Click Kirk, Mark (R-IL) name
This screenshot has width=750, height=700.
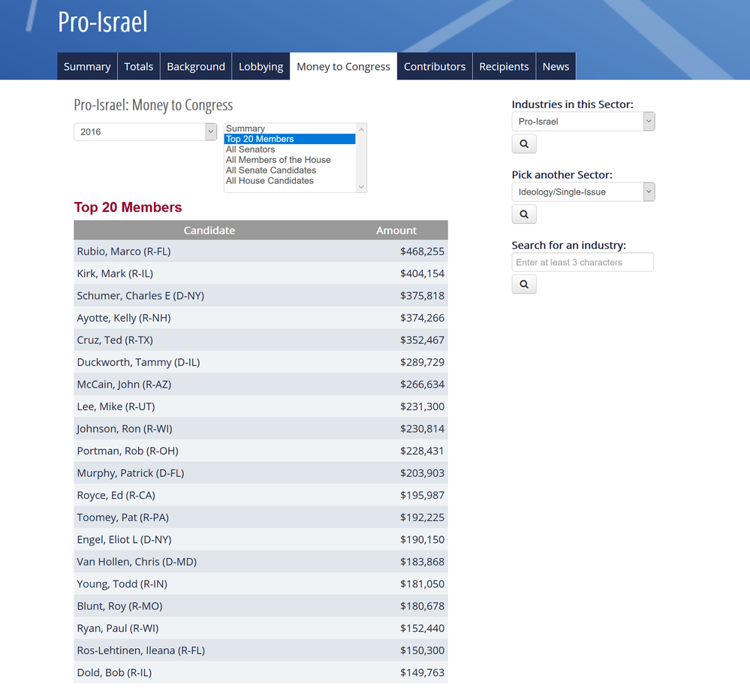pos(115,273)
